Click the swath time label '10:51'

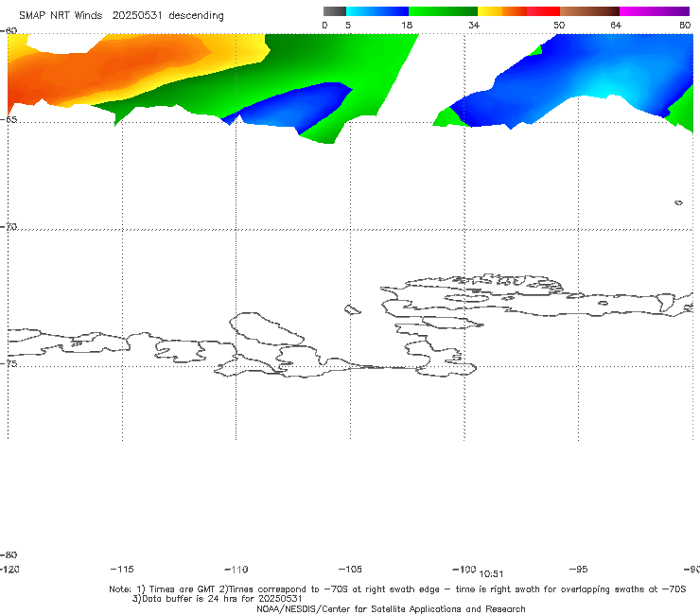point(491,574)
